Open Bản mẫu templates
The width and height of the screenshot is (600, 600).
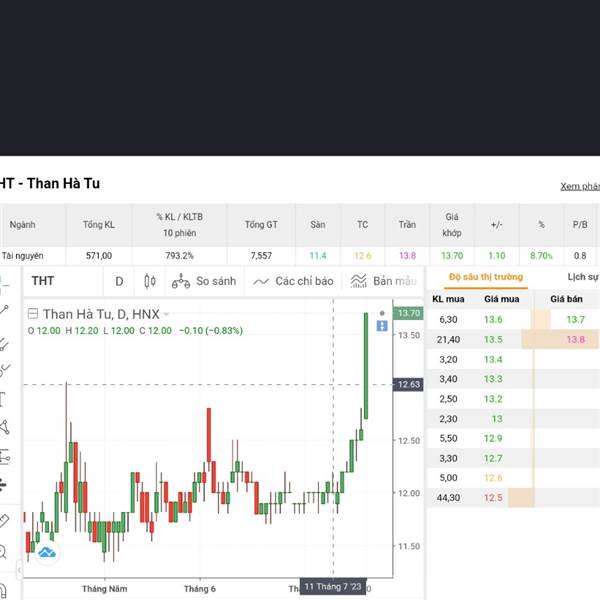(x=383, y=281)
